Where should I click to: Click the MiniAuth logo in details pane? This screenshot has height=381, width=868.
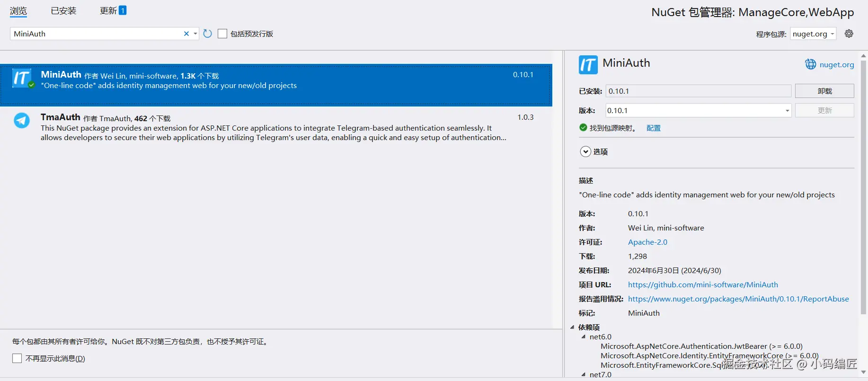point(588,65)
